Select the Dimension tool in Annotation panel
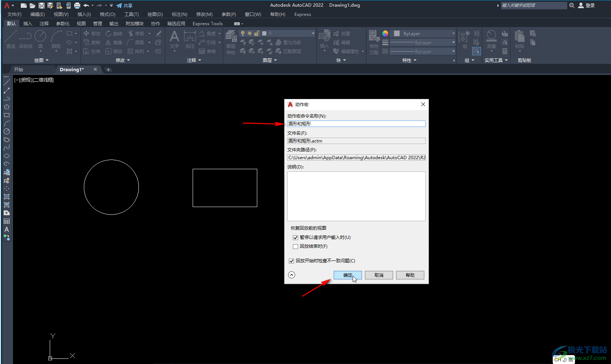This screenshot has height=364, width=611. 190,39
